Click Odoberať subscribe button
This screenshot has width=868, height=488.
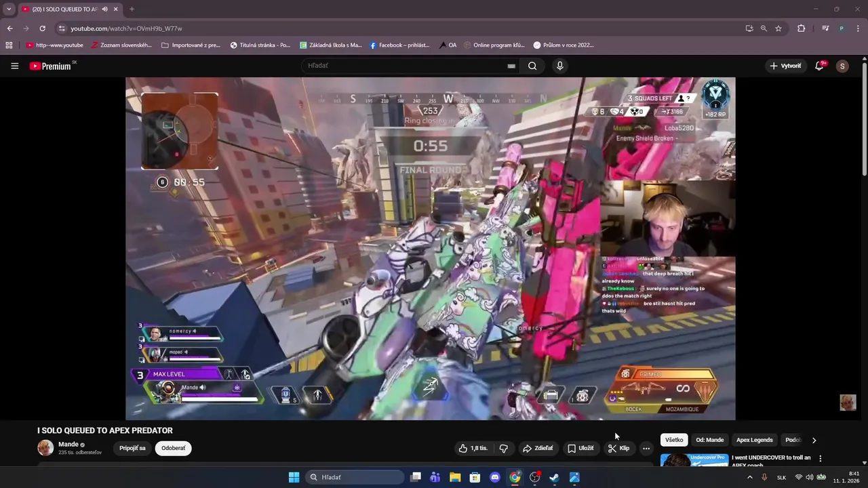pyautogui.click(x=173, y=448)
